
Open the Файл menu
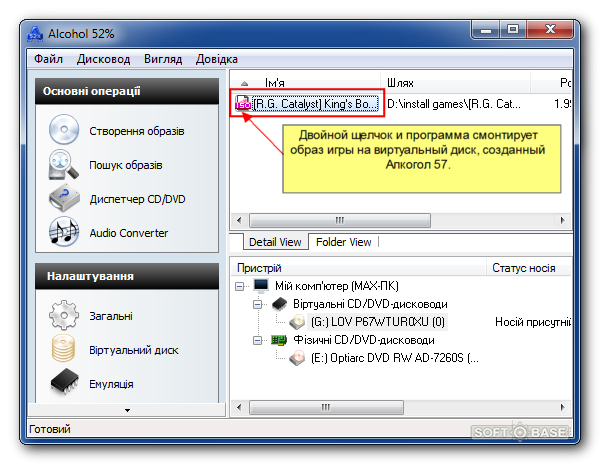coord(49,59)
